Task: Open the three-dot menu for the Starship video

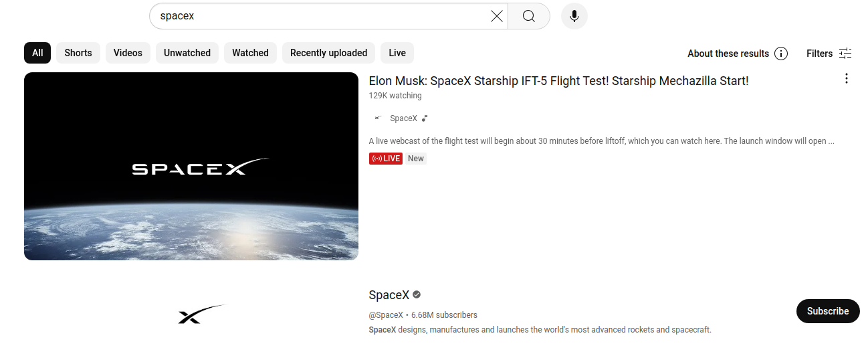Action: click(x=846, y=79)
